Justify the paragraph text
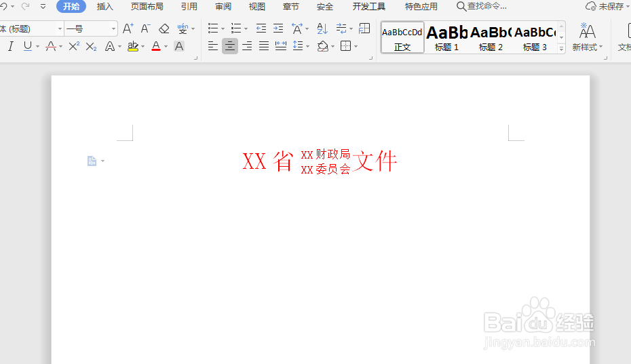631x364 pixels. (x=263, y=46)
